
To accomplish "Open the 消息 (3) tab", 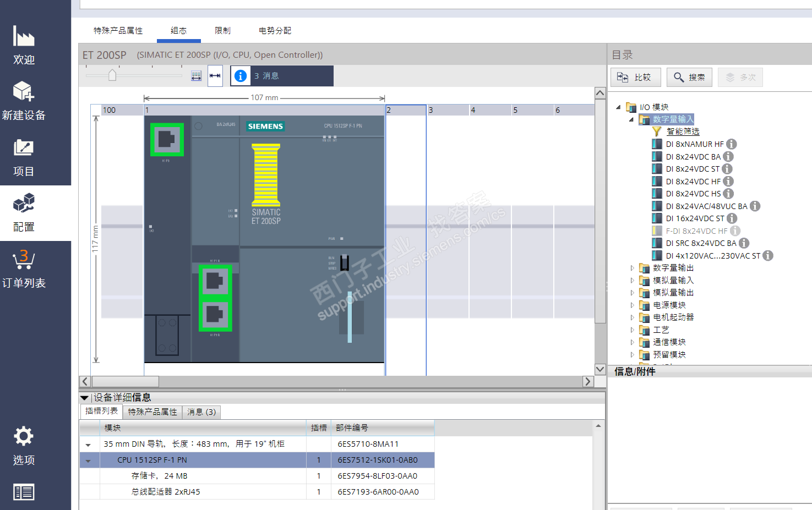I will (201, 412).
